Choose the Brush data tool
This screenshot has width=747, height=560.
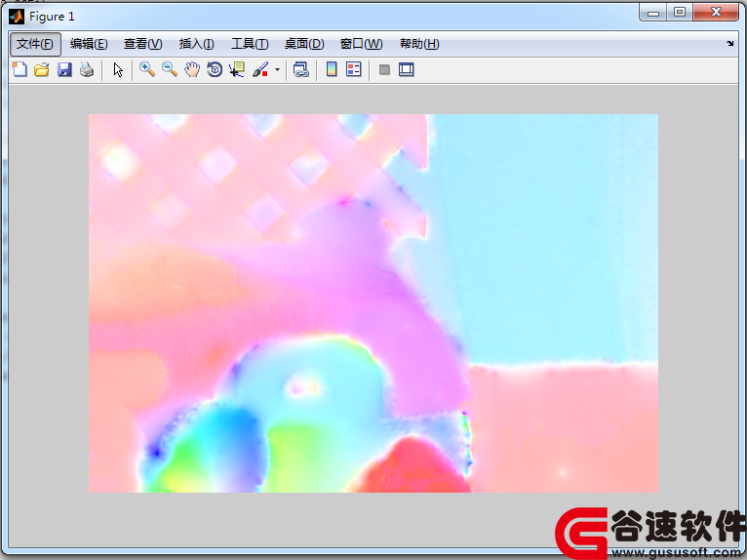click(x=260, y=69)
